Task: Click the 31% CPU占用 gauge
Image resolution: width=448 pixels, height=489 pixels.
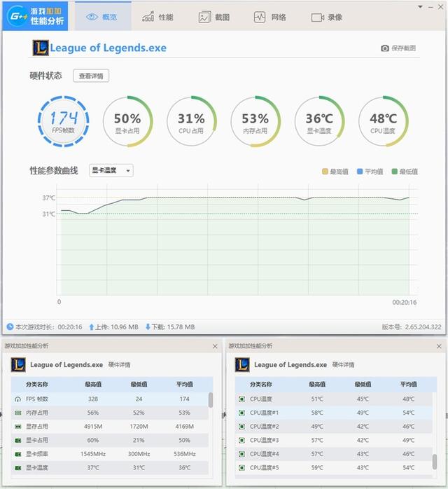Action: 192,121
